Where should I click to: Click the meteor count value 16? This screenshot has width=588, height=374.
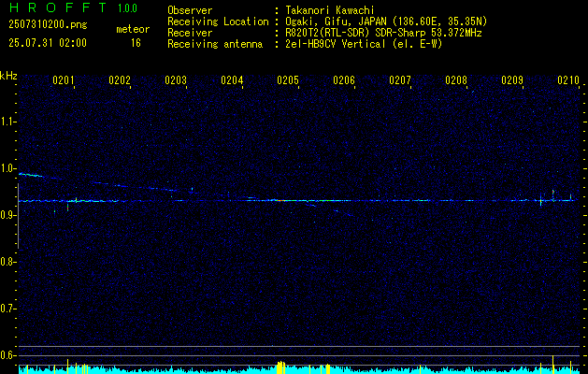point(136,43)
